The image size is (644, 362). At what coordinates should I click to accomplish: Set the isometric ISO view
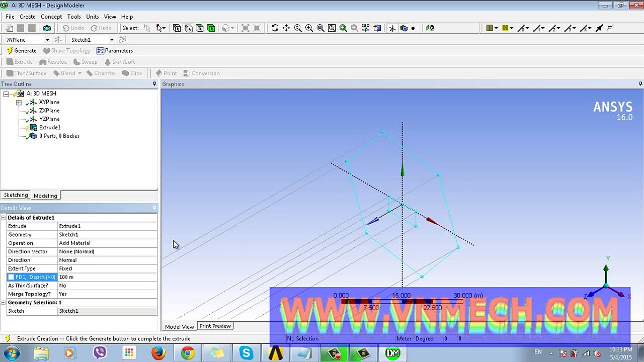click(366, 28)
